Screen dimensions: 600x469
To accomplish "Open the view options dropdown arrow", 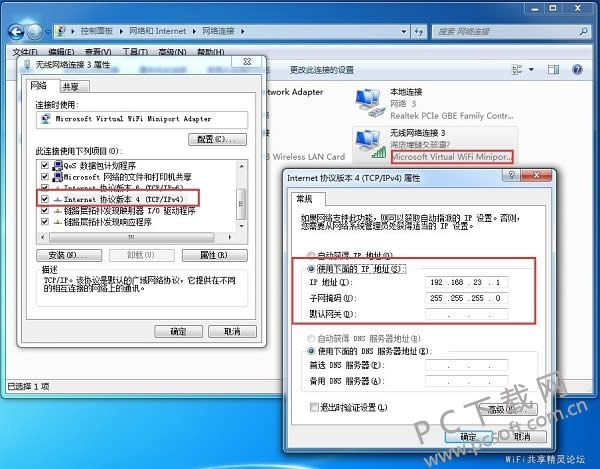I will [531, 69].
